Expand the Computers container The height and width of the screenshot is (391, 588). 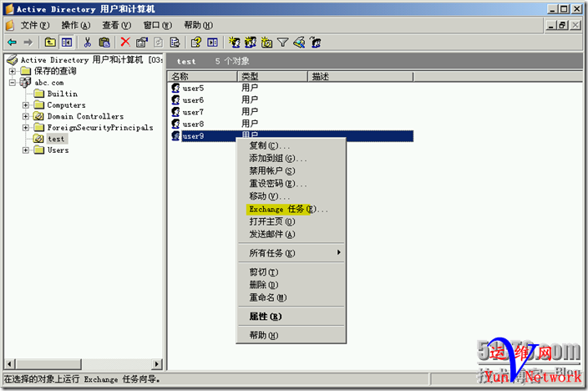[x=26, y=105]
